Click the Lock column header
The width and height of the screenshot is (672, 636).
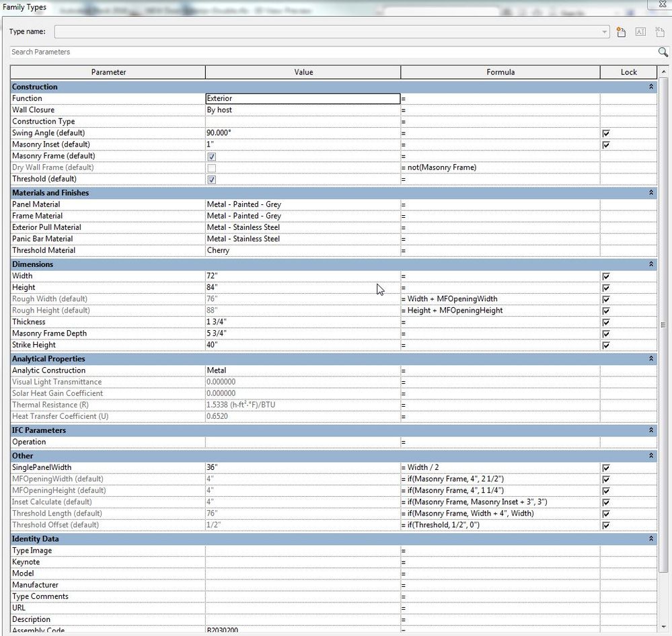[x=628, y=73]
